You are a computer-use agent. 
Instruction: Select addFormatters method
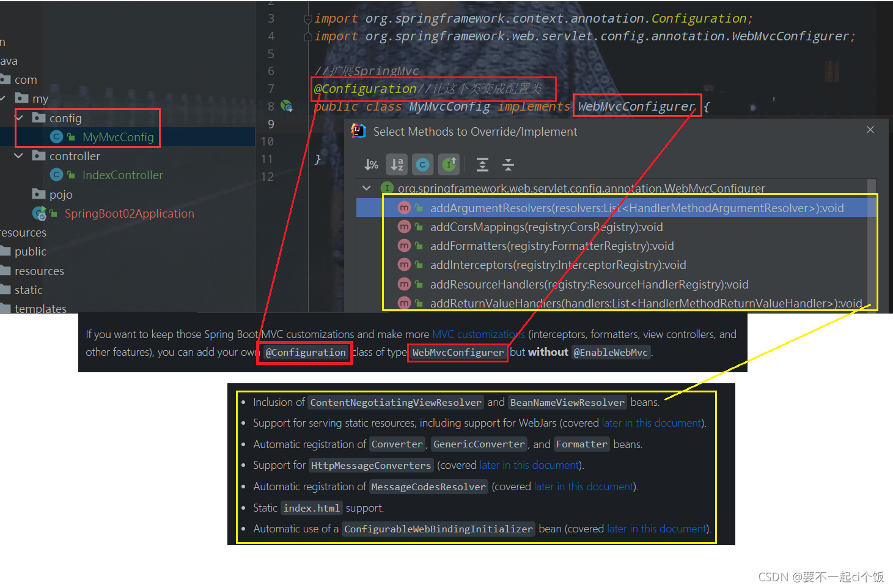pyautogui.click(x=552, y=246)
